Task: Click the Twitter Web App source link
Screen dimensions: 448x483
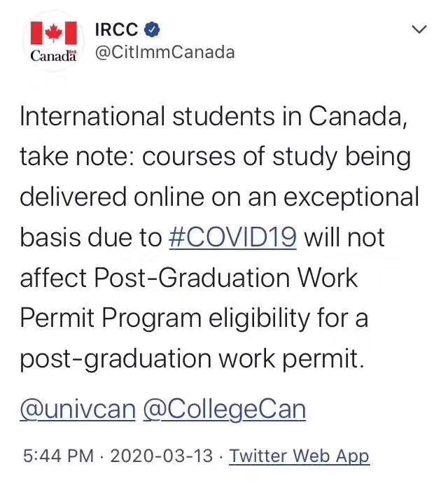Action: (299, 456)
